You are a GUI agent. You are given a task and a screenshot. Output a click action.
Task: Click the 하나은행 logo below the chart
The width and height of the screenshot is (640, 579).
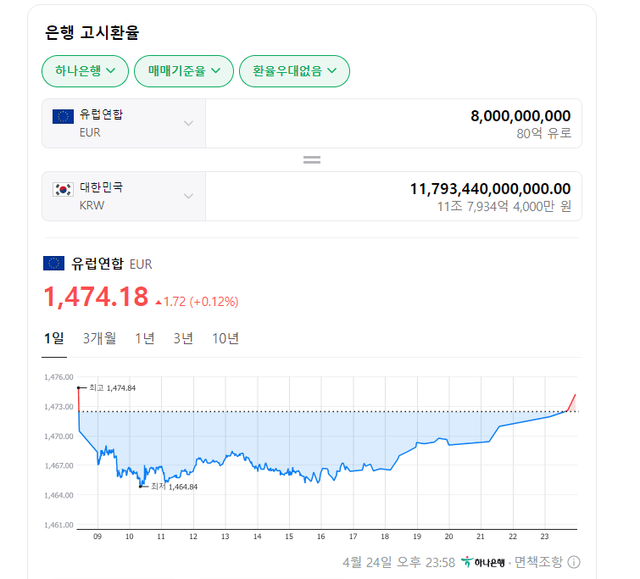coord(483,562)
